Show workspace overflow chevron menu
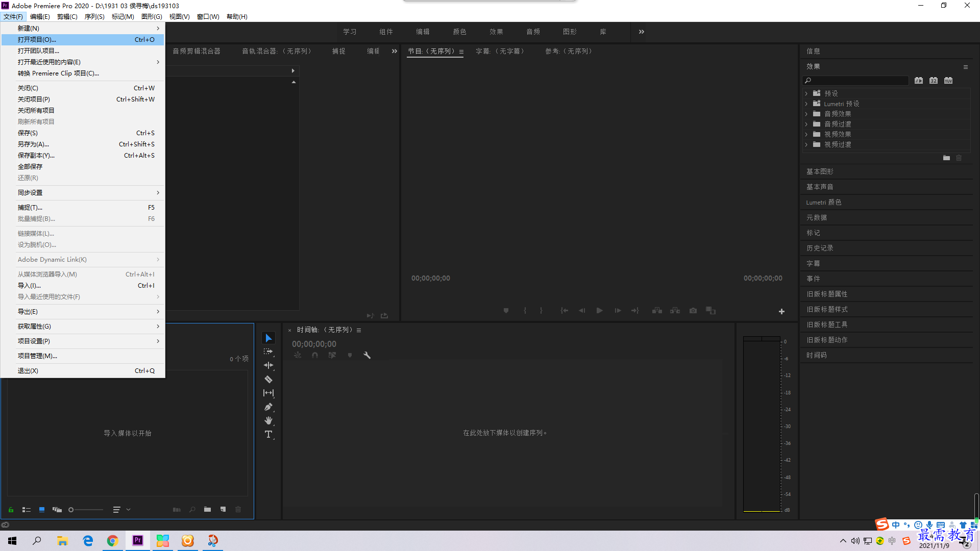The image size is (980, 551). pos(642,32)
